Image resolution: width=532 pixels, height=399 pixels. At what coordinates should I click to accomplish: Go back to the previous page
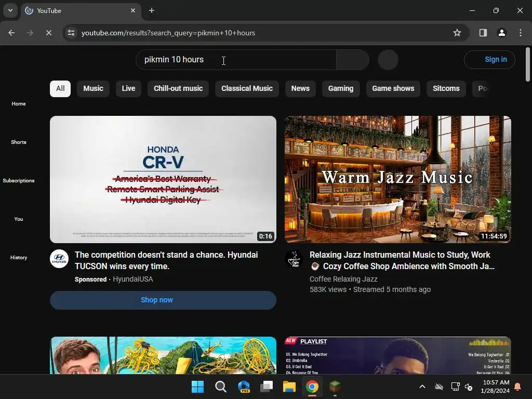(x=11, y=33)
